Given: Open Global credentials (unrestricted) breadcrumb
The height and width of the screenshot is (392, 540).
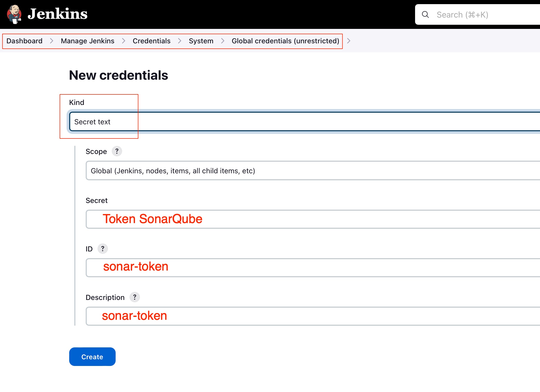Looking at the screenshot, I should [285, 41].
